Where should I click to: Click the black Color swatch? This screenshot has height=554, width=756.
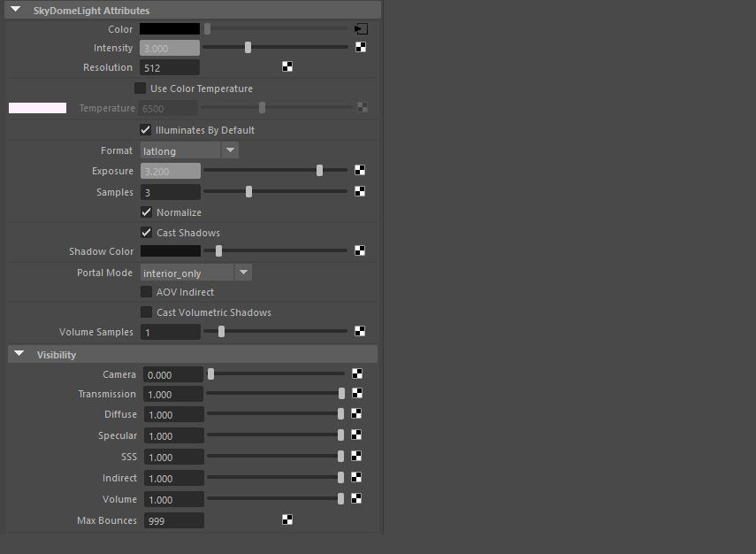point(170,29)
